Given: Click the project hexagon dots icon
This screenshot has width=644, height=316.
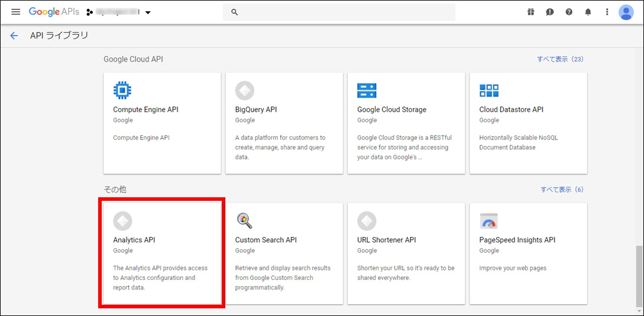Looking at the screenshot, I should (89, 12).
